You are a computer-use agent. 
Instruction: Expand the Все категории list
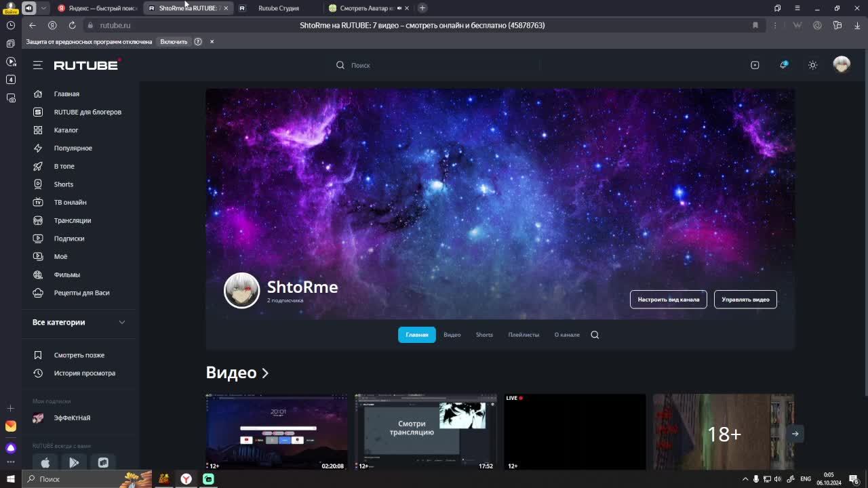click(x=79, y=322)
